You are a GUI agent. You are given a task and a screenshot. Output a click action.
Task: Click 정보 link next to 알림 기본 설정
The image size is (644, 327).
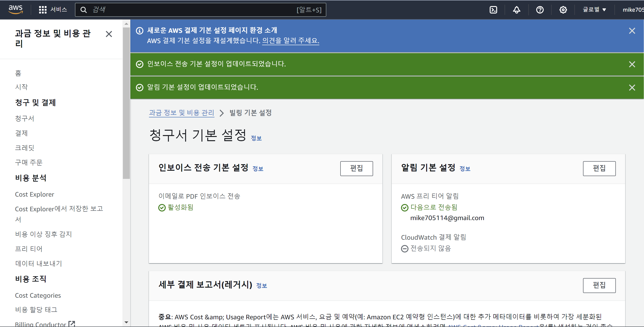[x=465, y=169]
